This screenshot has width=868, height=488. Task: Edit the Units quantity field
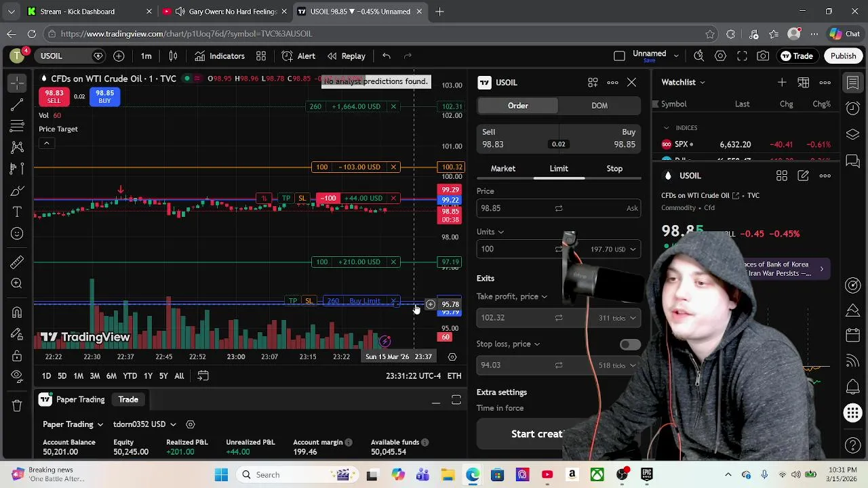click(515, 249)
